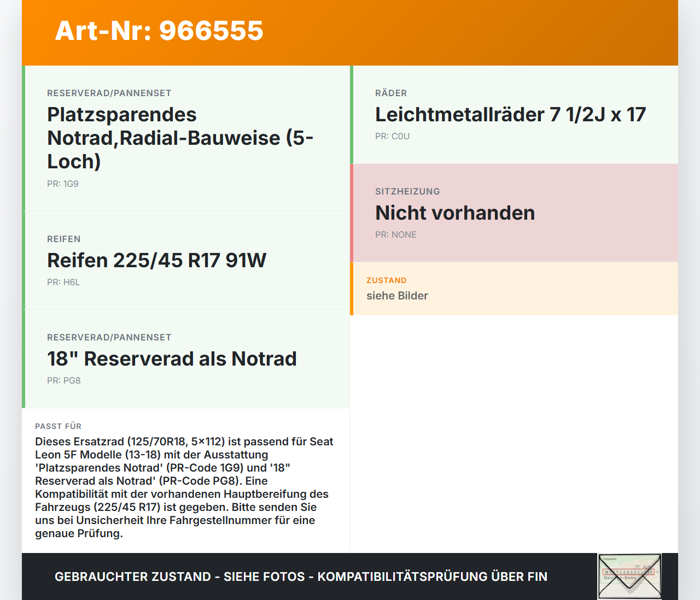
Task: Select the PR: NONE code label
Action: point(395,234)
